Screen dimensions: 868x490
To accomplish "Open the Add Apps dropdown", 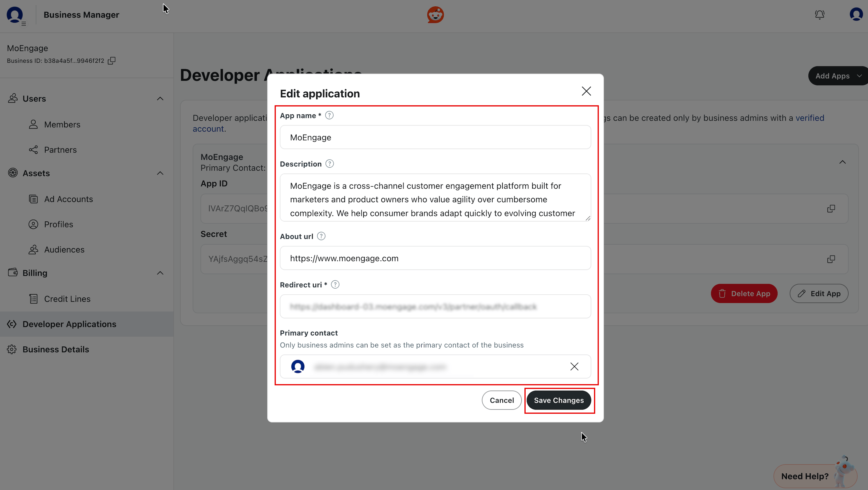I will pyautogui.click(x=838, y=76).
